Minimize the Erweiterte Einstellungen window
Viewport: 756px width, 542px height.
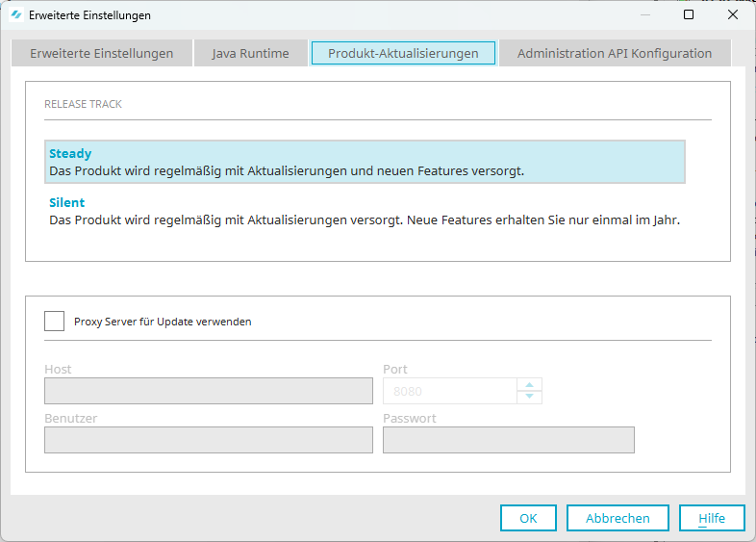click(643, 15)
